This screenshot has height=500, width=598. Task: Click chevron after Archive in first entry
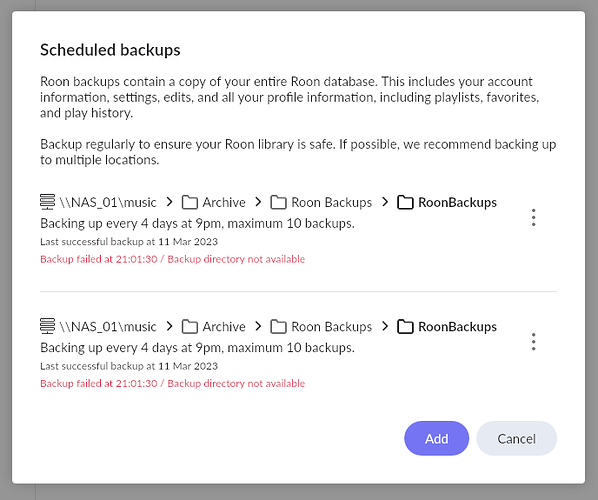(258, 202)
